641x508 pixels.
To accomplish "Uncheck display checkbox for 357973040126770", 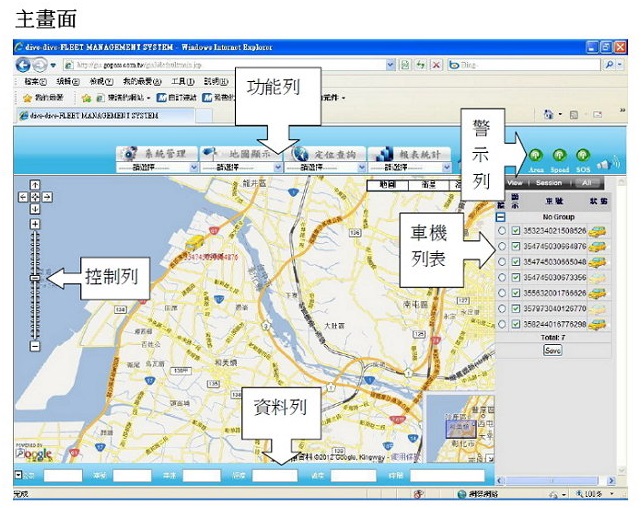I will click(x=516, y=309).
